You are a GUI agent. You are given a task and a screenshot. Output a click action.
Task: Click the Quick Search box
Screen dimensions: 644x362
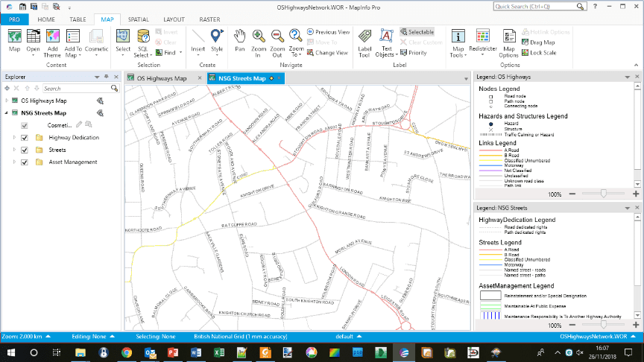(x=539, y=7)
